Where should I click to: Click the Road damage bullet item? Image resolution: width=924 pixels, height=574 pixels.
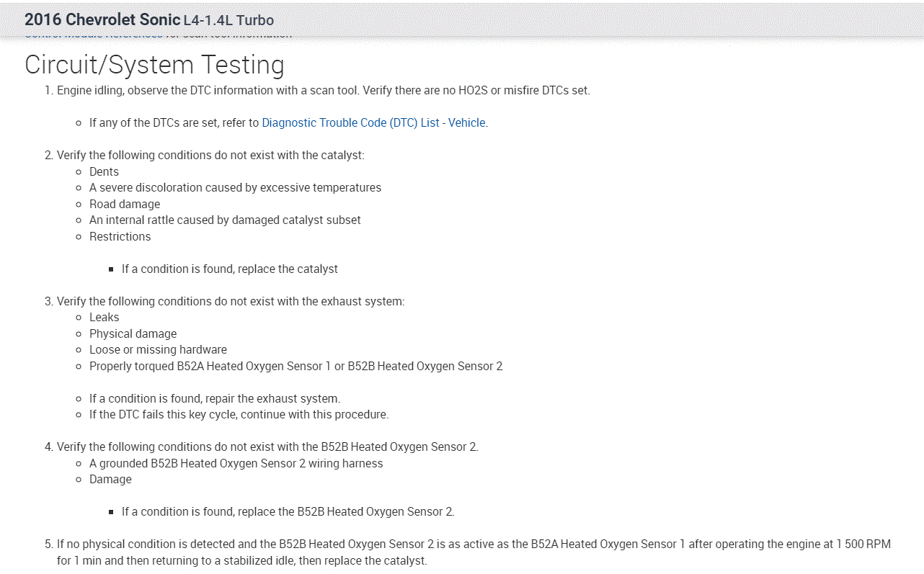tap(125, 204)
